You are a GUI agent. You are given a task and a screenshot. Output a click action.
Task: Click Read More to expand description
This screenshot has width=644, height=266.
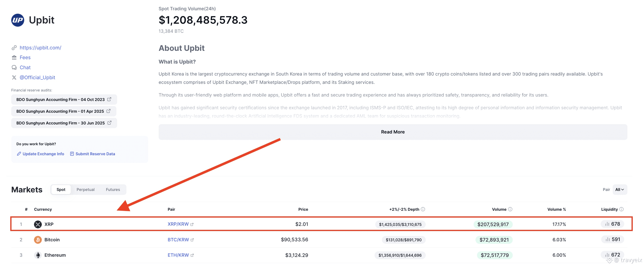[392, 132]
